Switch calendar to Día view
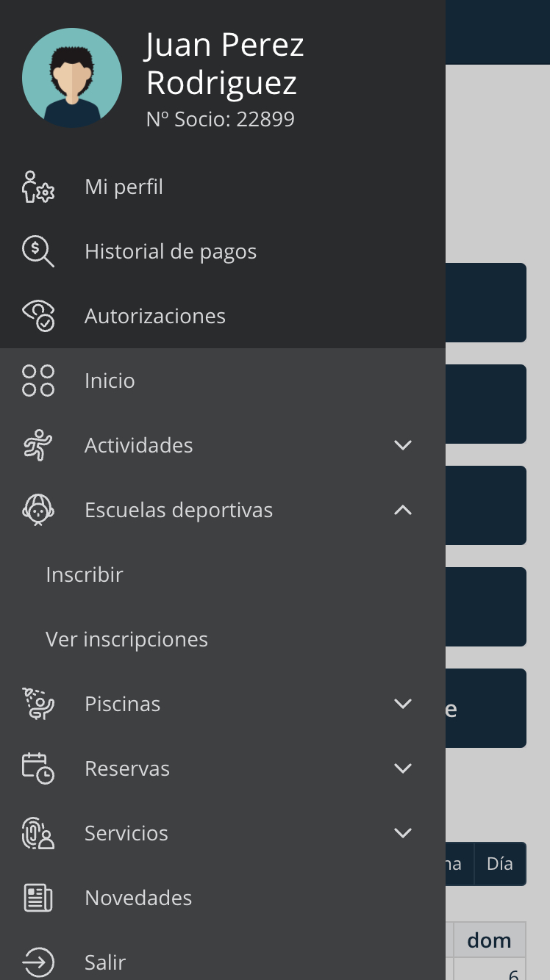 (500, 864)
